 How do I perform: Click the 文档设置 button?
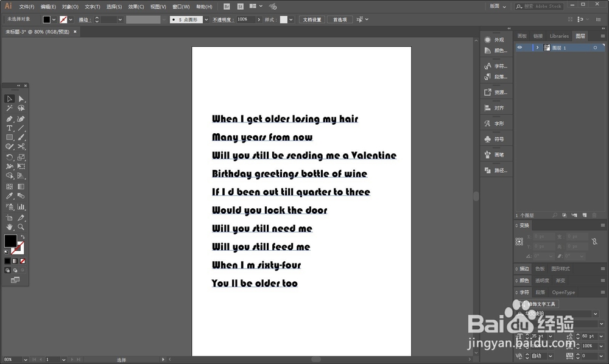[312, 19]
